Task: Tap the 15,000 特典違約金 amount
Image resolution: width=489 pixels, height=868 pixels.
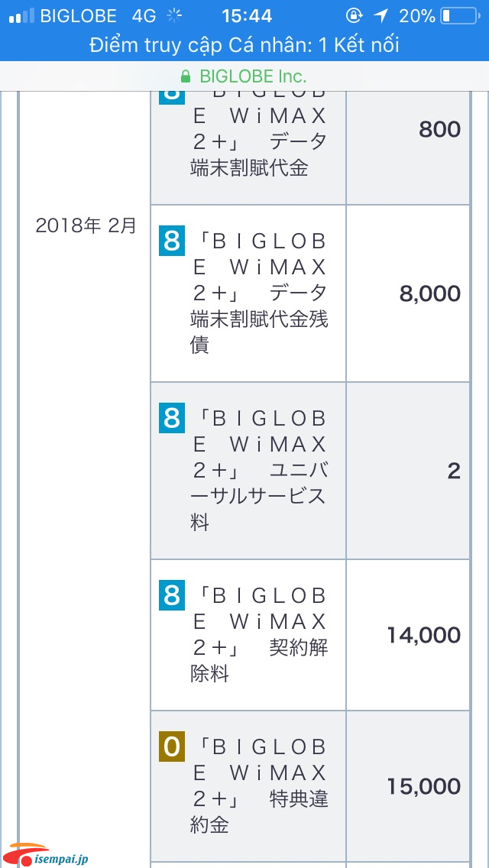Action: [x=424, y=786]
